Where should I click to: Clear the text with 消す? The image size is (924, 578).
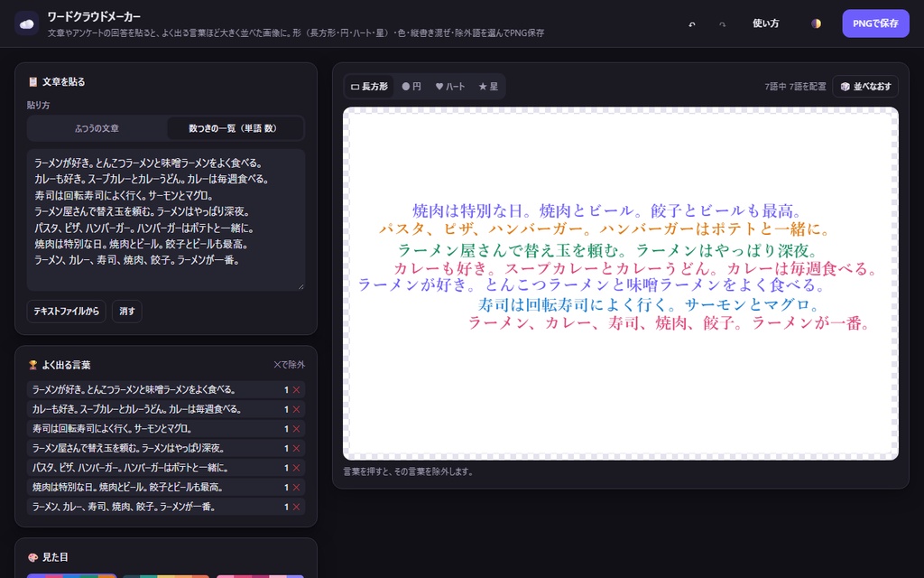[126, 312]
